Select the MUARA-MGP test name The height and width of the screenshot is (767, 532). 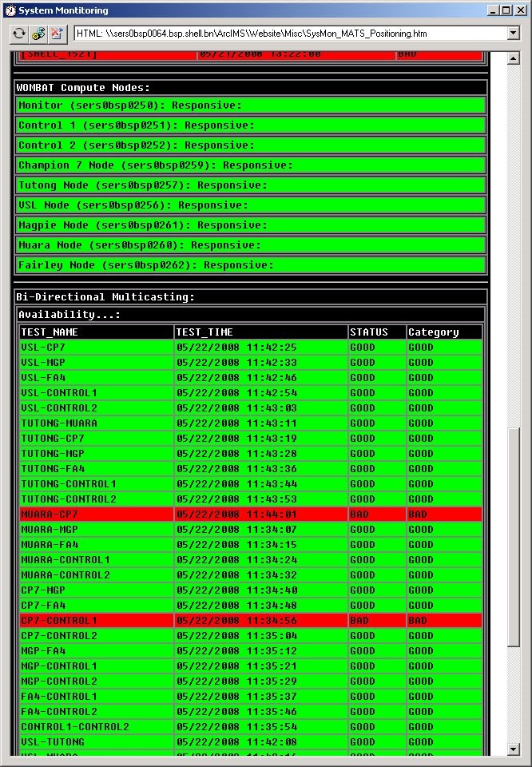[x=50, y=529]
